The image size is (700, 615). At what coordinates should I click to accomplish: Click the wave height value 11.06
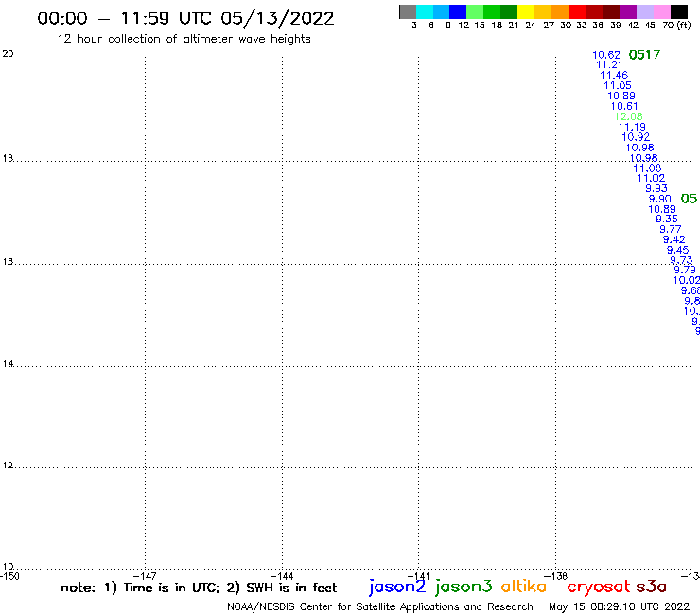(647, 168)
